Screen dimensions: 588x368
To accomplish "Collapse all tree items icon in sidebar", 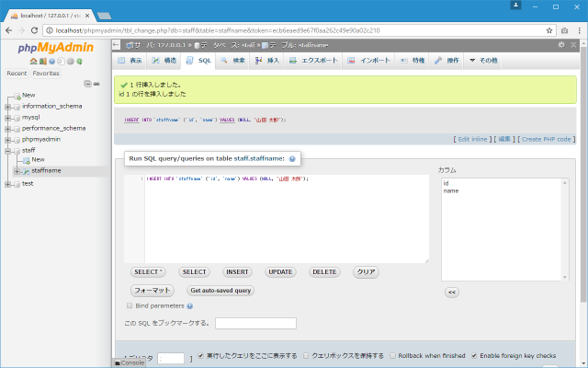I will click(x=86, y=84).
